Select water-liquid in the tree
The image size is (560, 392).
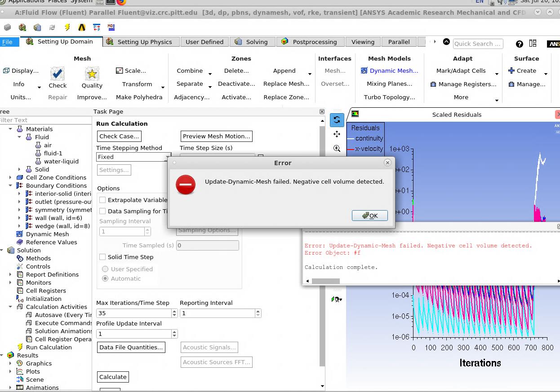(61, 161)
